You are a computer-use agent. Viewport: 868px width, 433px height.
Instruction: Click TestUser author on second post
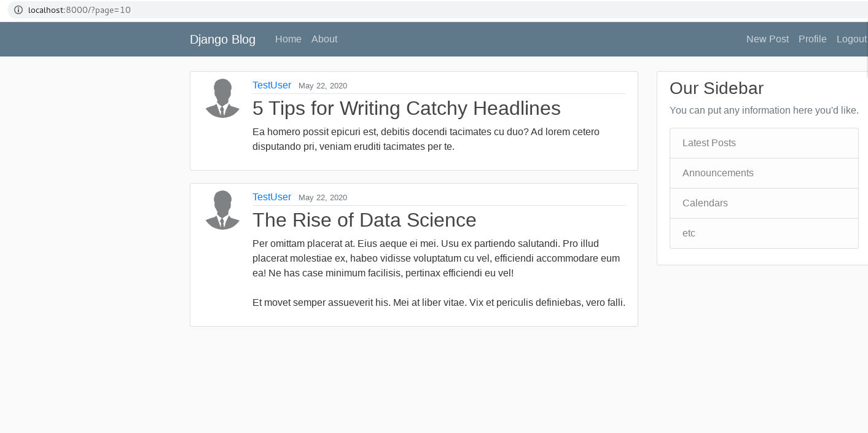click(x=272, y=197)
